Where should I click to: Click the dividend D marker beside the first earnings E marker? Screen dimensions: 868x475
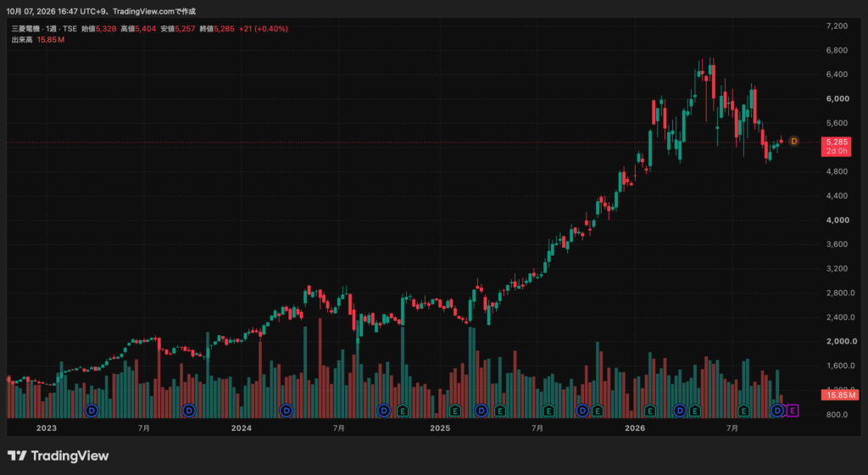pyautogui.click(x=384, y=411)
